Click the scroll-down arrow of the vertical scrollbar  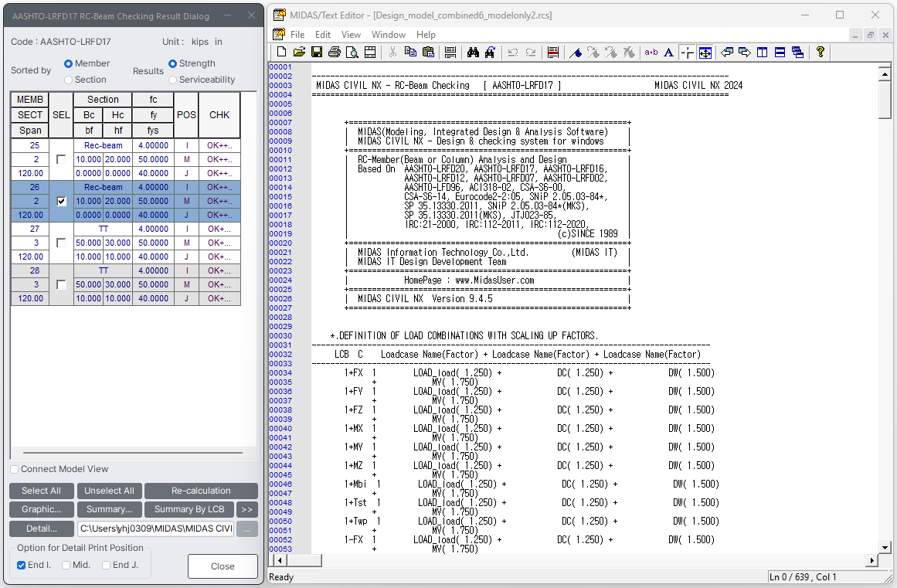tap(885, 547)
